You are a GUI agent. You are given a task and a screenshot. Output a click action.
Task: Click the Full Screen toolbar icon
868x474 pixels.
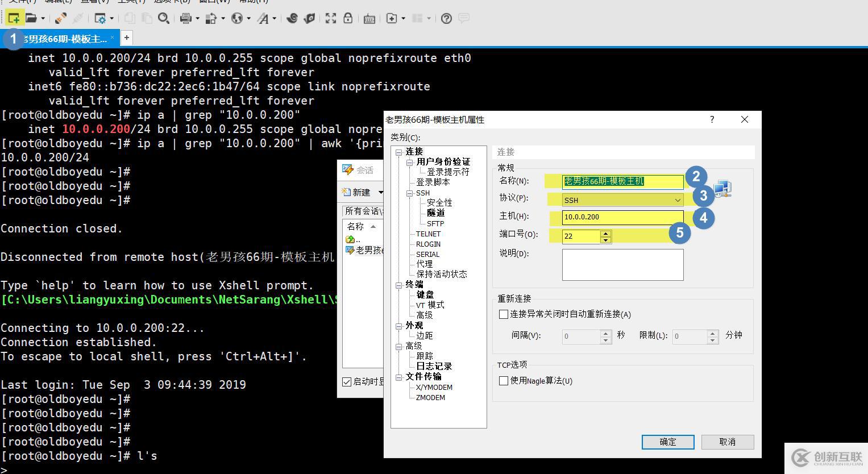point(330,18)
